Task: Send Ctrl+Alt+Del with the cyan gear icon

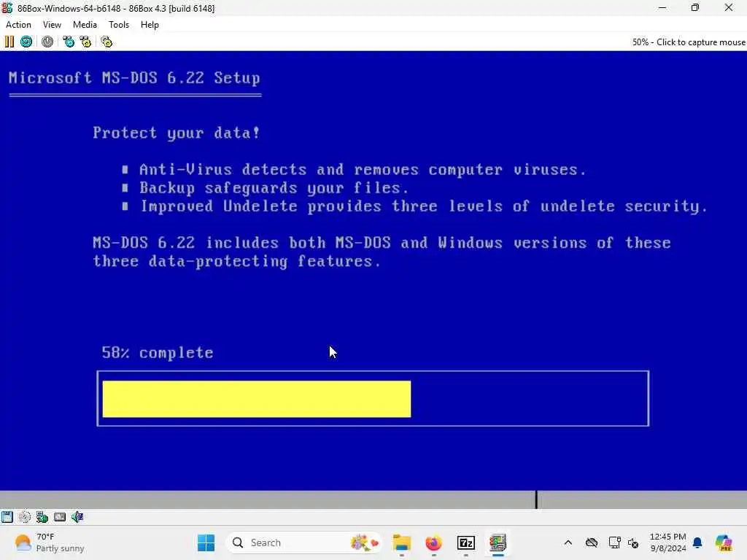Action: [69, 42]
